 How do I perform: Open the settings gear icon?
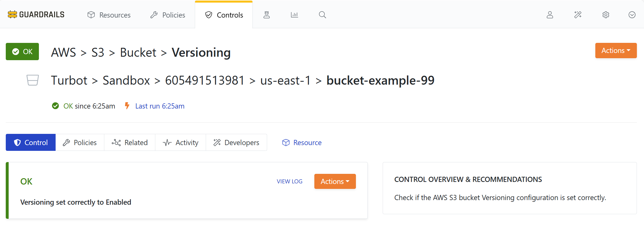(606, 15)
